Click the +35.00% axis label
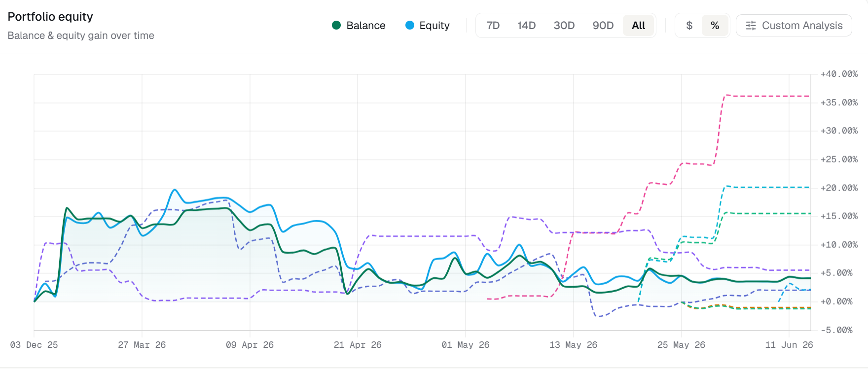868x369 pixels. pos(839,102)
